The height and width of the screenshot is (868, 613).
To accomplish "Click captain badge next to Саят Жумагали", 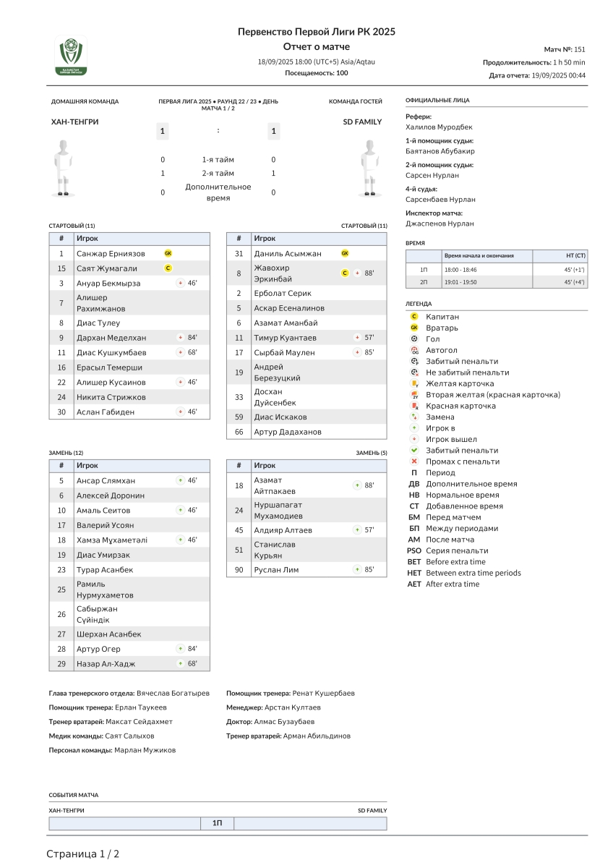I will tap(168, 268).
